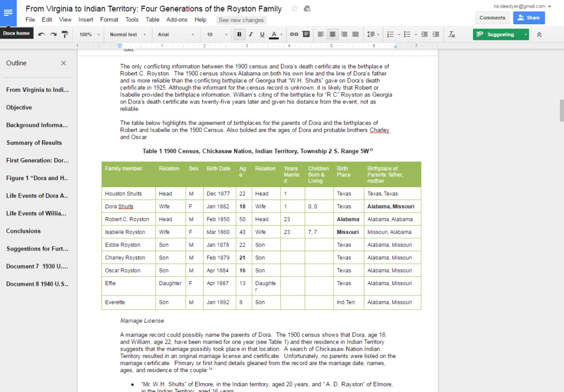
Task: Hide the menus with the collapse chevron
Action: (539, 35)
